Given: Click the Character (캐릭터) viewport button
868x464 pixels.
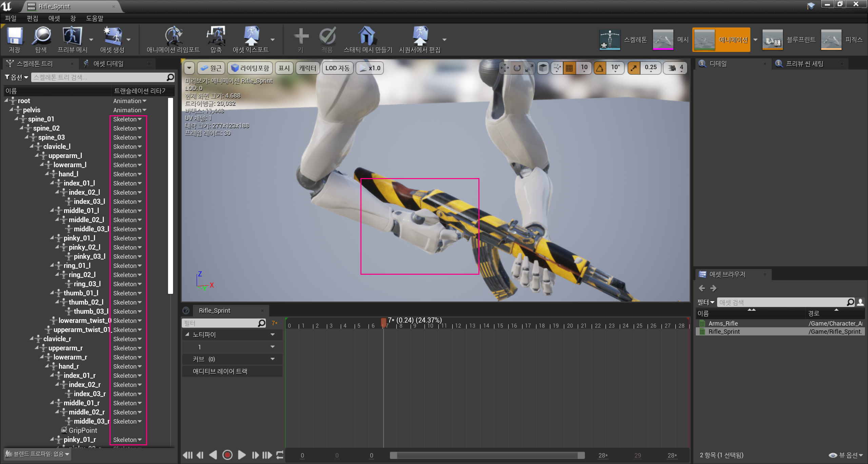Looking at the screenshot, I should coord(307,68).
